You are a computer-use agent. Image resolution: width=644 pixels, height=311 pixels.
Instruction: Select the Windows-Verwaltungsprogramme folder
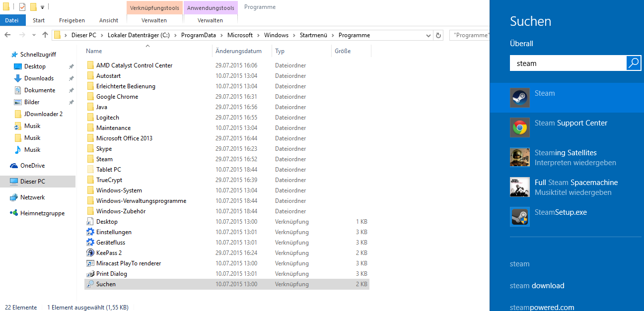coord(141,201)
